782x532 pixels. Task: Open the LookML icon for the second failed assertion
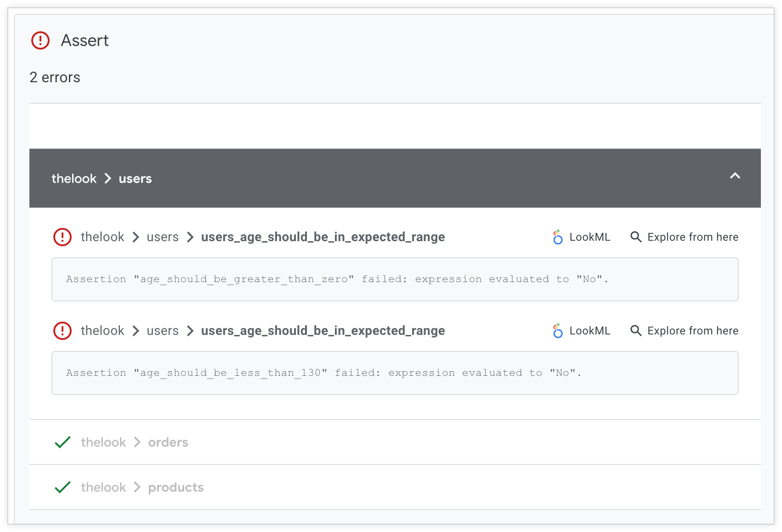pyautogui.click(x=557, y=331)
